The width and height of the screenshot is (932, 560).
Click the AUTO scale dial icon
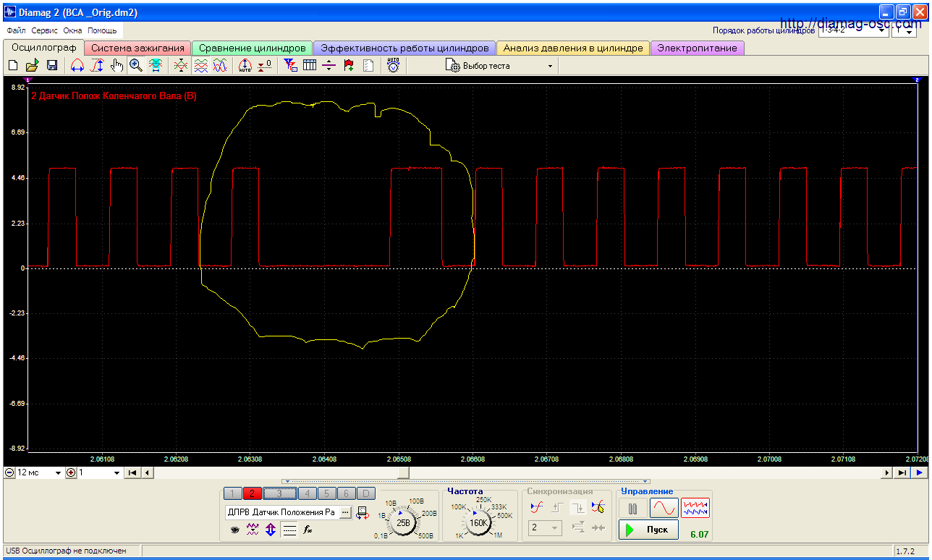click(x=245, y=66)
